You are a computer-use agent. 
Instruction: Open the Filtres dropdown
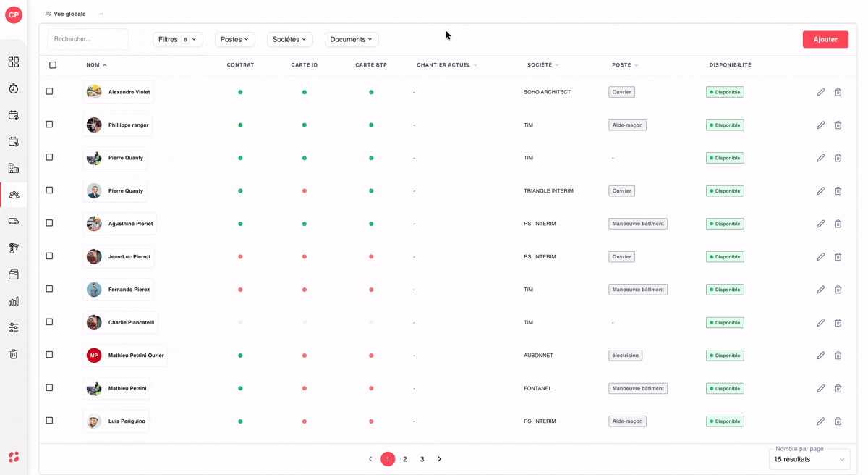178,39
